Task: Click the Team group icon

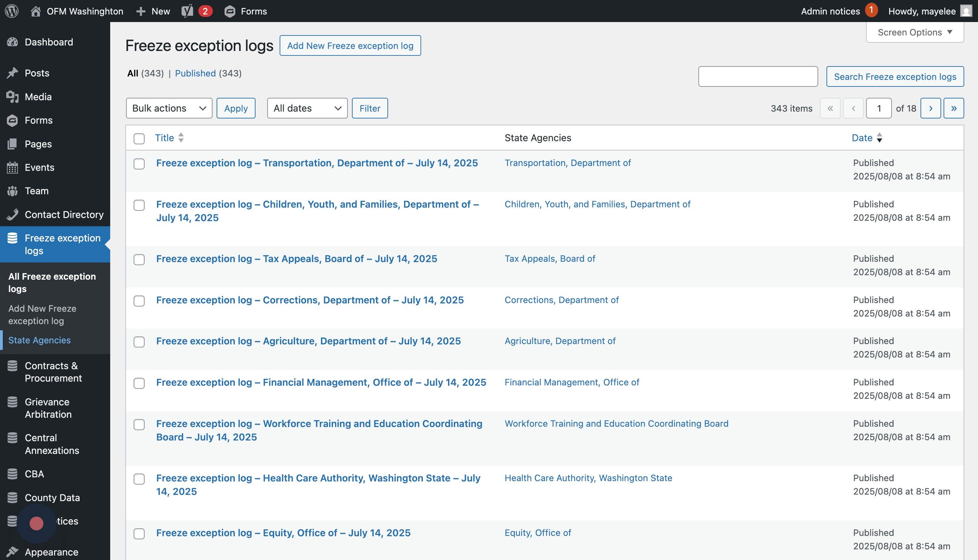Action: (x=12, y=191)
